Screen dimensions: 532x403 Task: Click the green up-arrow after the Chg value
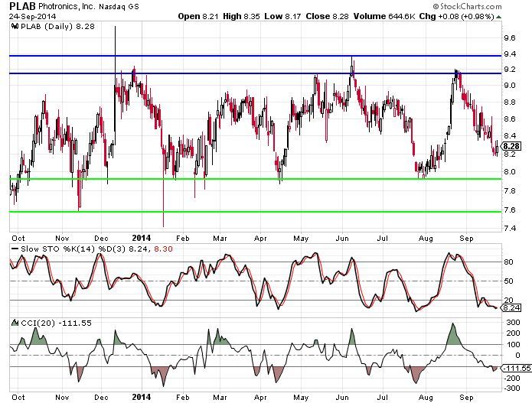point(498,17)
